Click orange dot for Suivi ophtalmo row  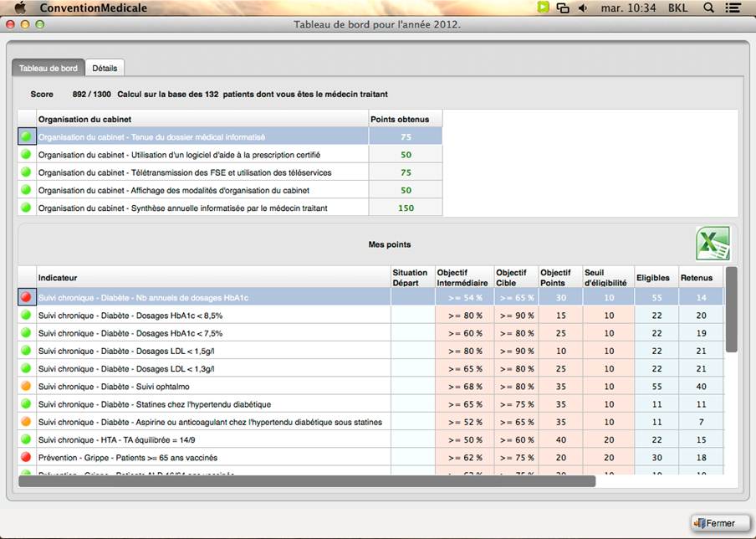[x=27, y=386]
